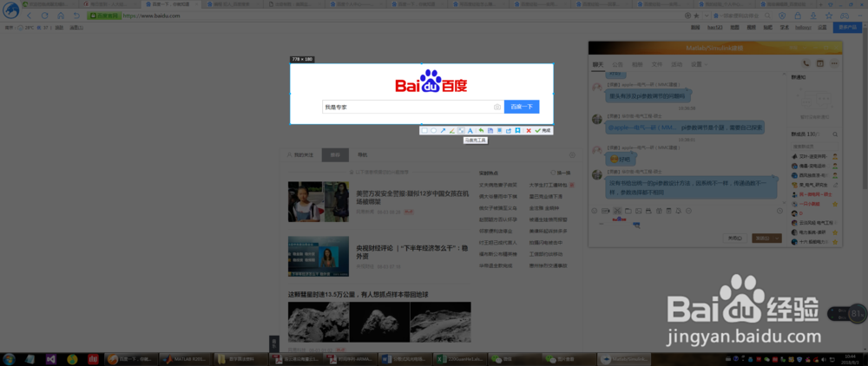Open the girl photo news thumbnail
This screenshot has width=868, height=366.
pyautogui.click(x=319, y=202)
